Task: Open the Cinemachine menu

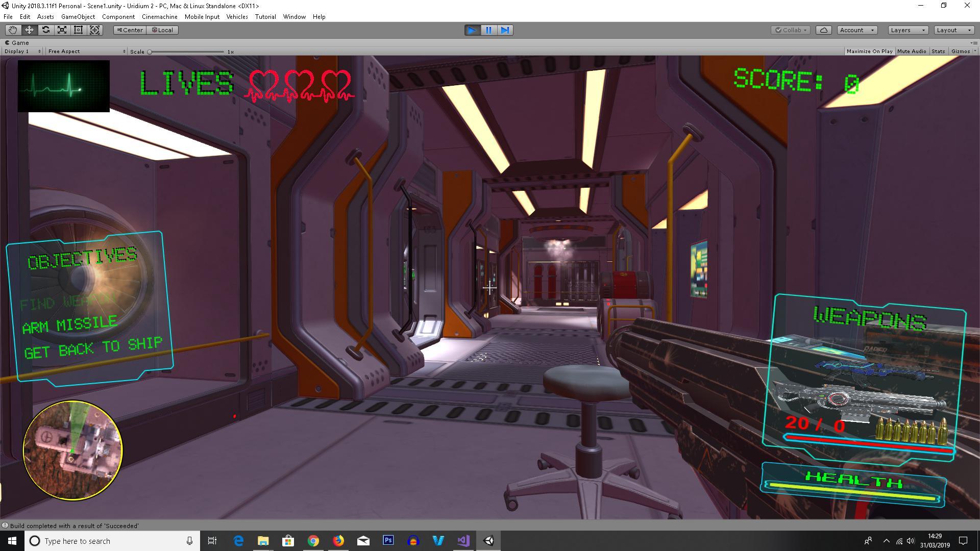Action: [x=159, y=17]
